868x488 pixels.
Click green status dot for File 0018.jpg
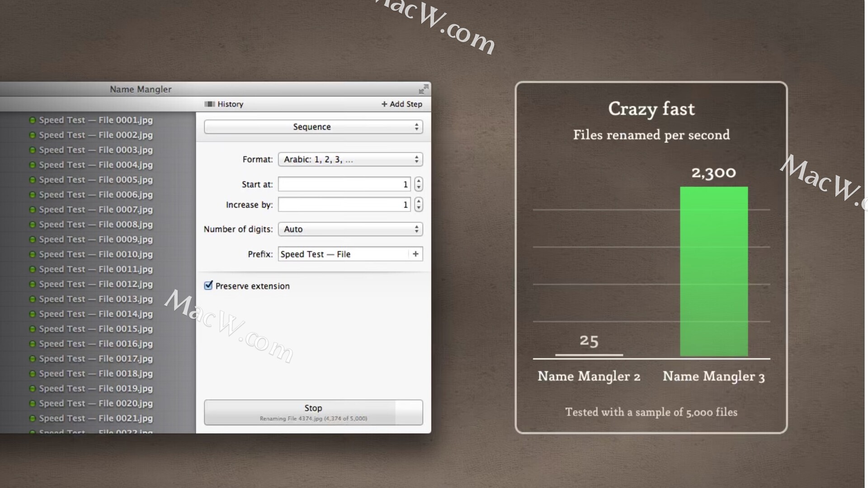point(33,374)
